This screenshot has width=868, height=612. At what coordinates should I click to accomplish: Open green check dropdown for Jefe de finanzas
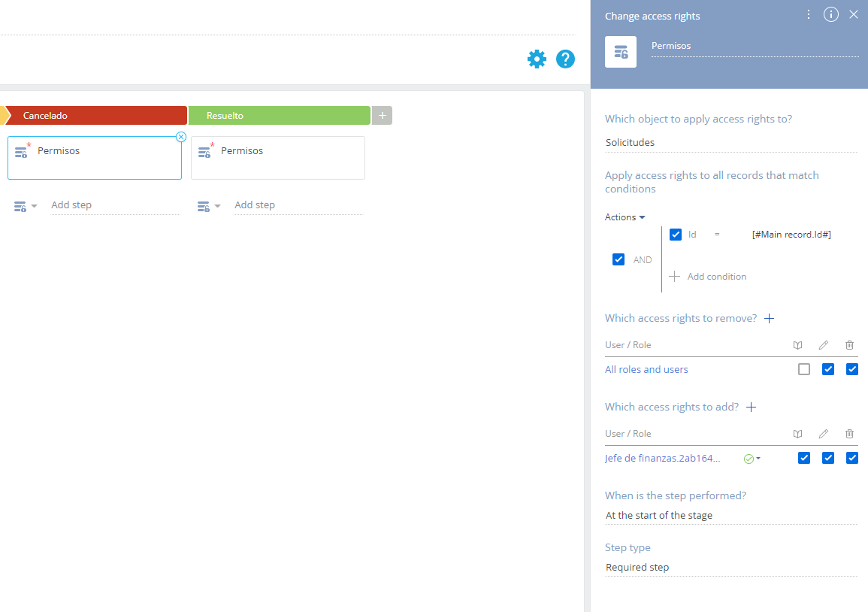click(x=752, y=459)
